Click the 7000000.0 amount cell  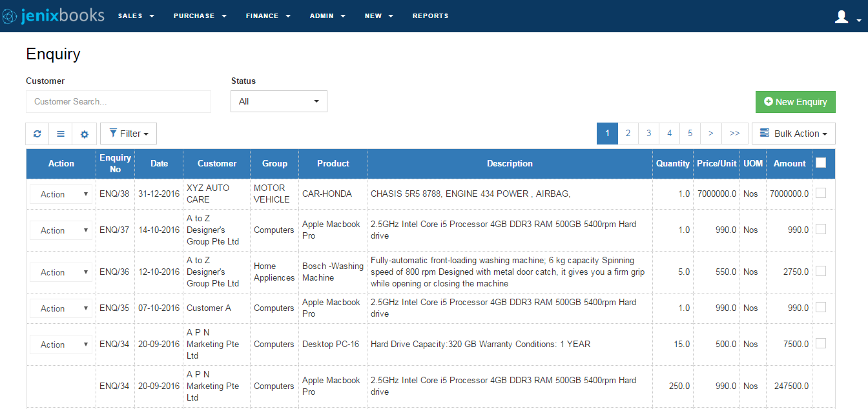click(789, 194)
